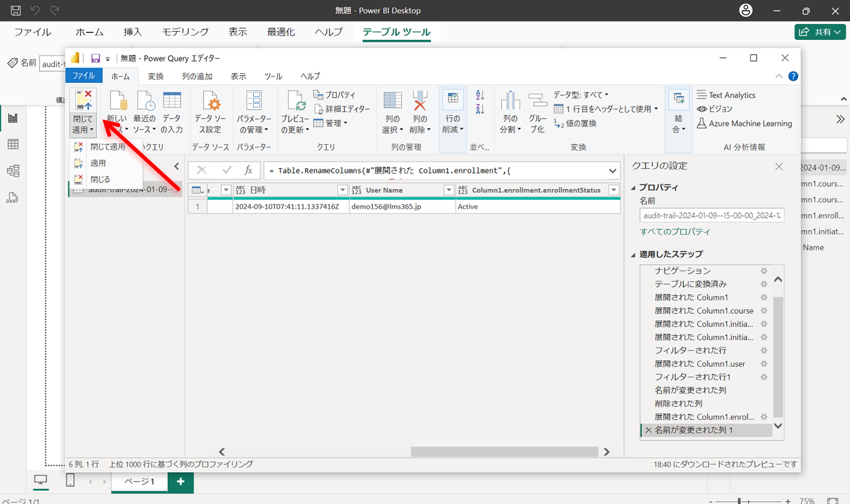Open filter dropdown for enrollmentStatus column

click(x=614, y=190)
